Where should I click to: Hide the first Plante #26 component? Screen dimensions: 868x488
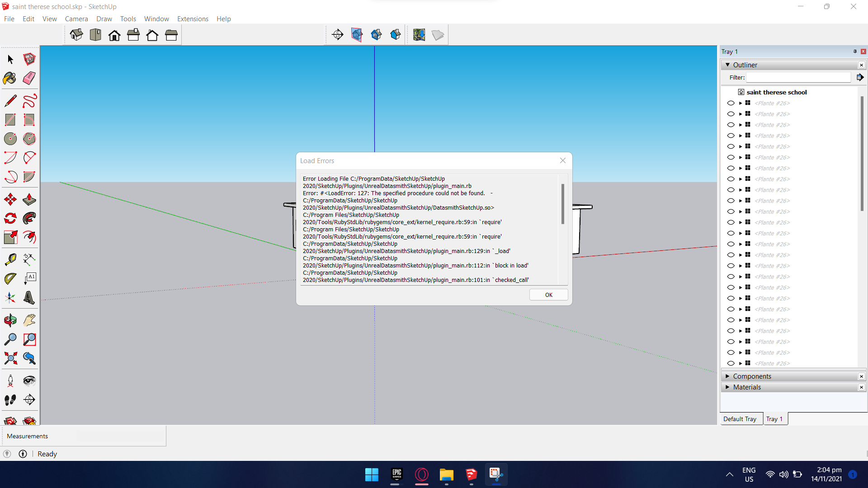point(731,103)
